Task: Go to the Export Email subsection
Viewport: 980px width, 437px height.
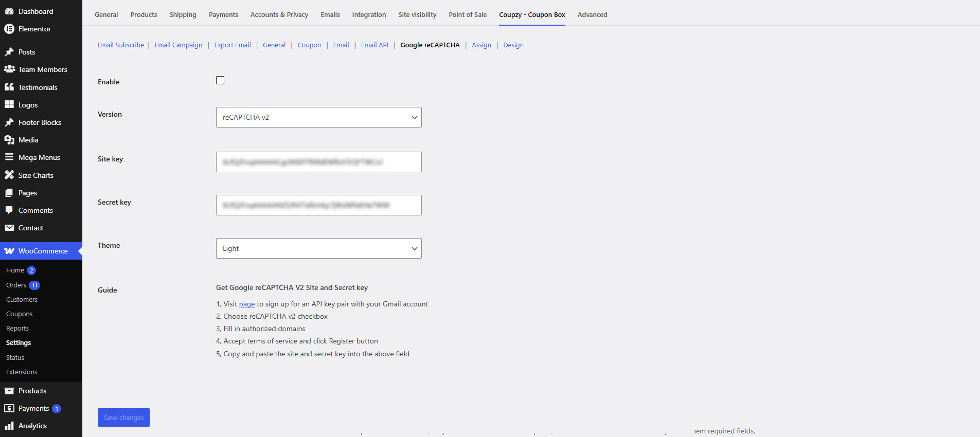Action: point(233,45)
